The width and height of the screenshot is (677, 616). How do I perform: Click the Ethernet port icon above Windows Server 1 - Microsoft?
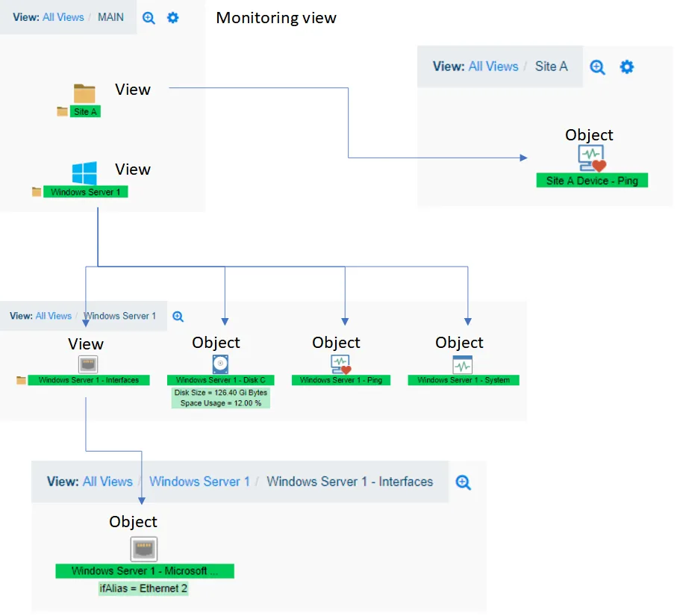point(143,549)
